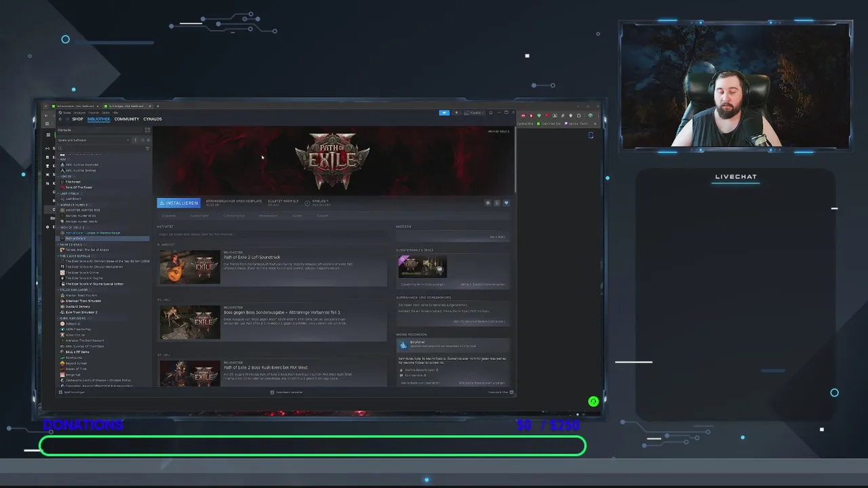The image size is (868, 488).
Task: Click the additional content DLC thumbnail
Action: tap(422, 266)
